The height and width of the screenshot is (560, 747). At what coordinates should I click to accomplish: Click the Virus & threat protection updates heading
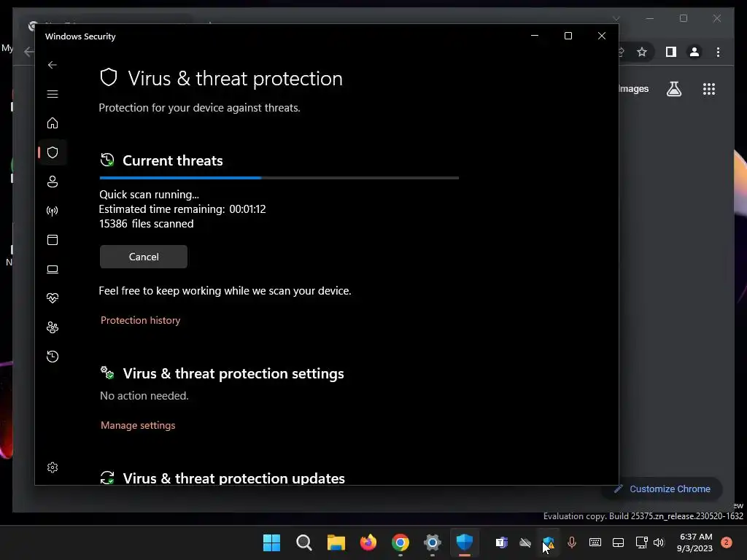[x=234, y=478]
